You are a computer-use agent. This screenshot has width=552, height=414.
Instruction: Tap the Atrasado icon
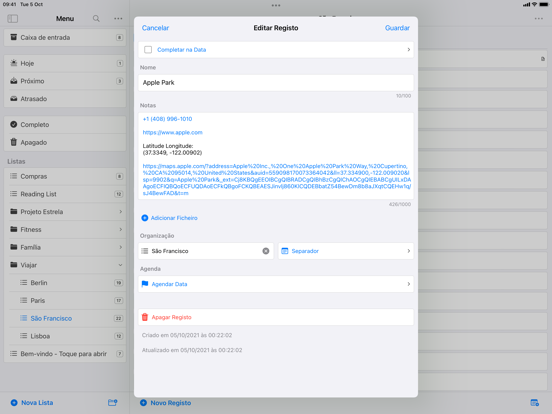point(13,99)
